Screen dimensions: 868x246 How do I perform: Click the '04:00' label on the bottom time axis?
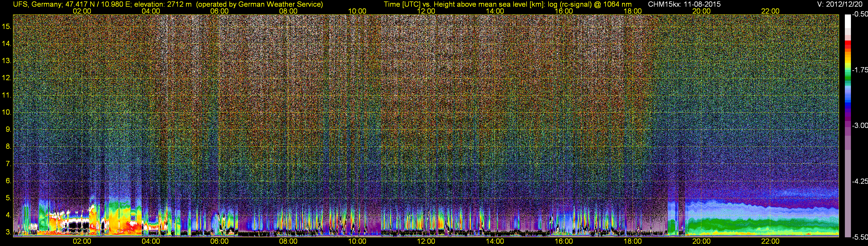(x=151, y=241)
